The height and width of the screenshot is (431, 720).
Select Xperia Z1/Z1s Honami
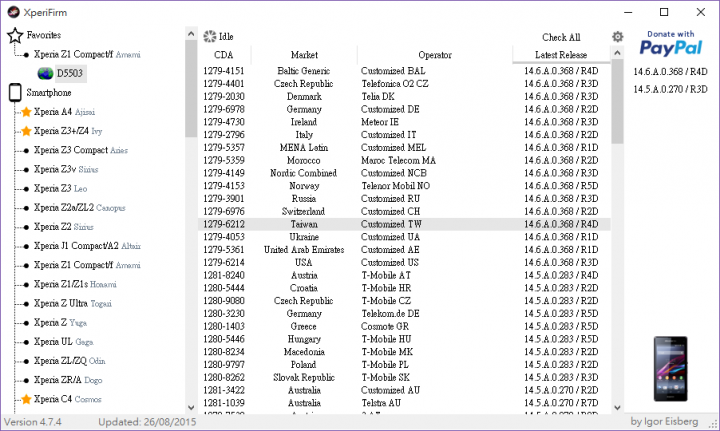click(75, 285)
